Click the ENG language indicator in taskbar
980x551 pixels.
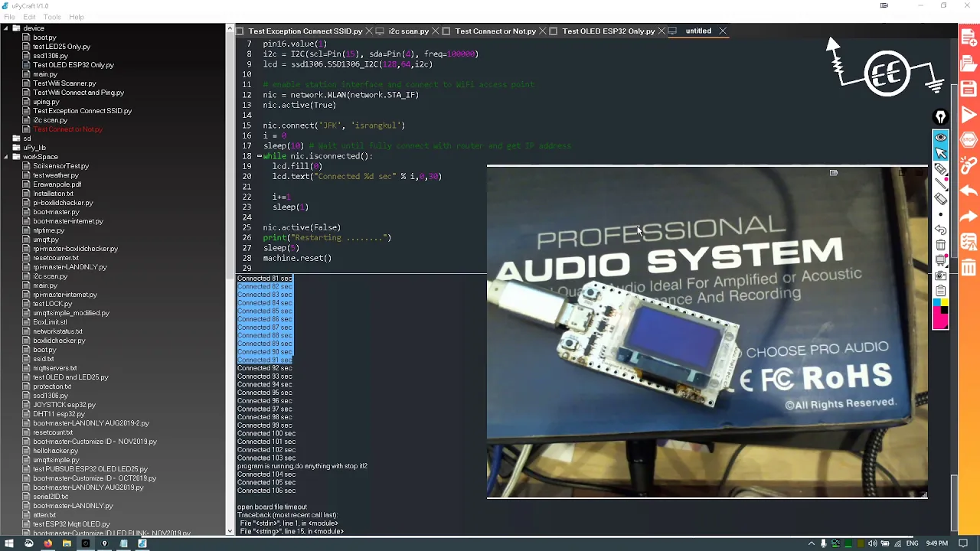click(x=913, y=543)
